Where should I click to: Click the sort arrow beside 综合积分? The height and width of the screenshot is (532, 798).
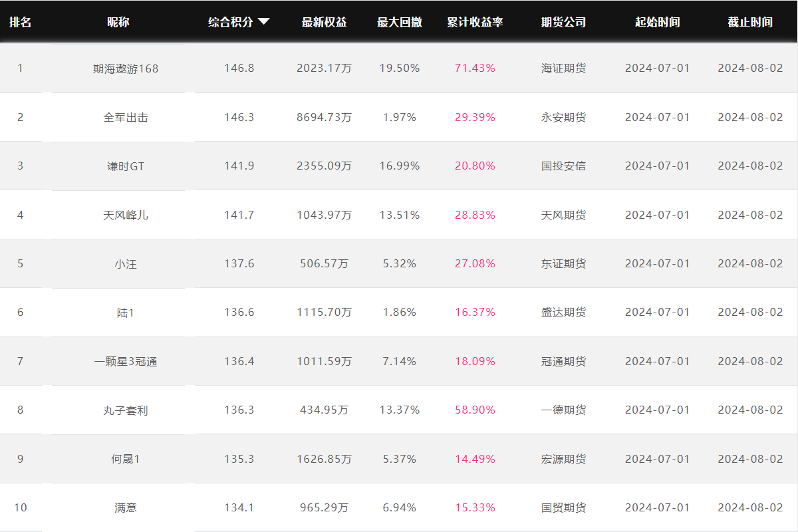[x=263, y=22]
